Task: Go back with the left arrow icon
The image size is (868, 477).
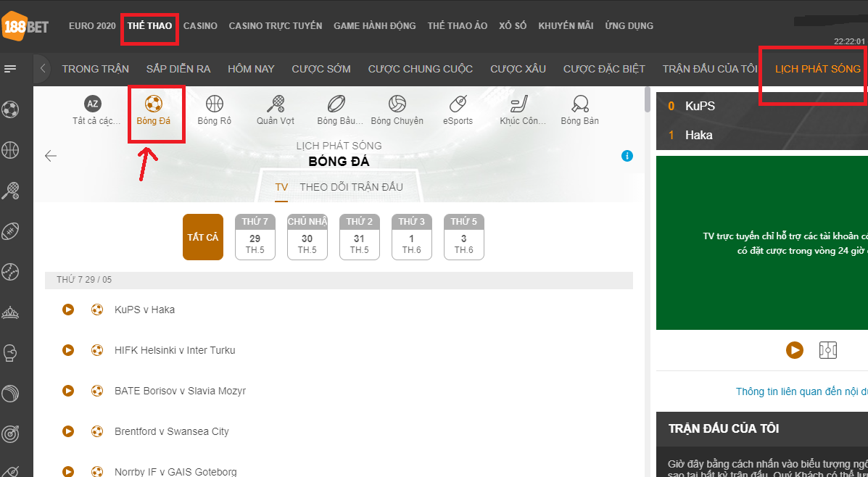Action: (x=51, y=156)
